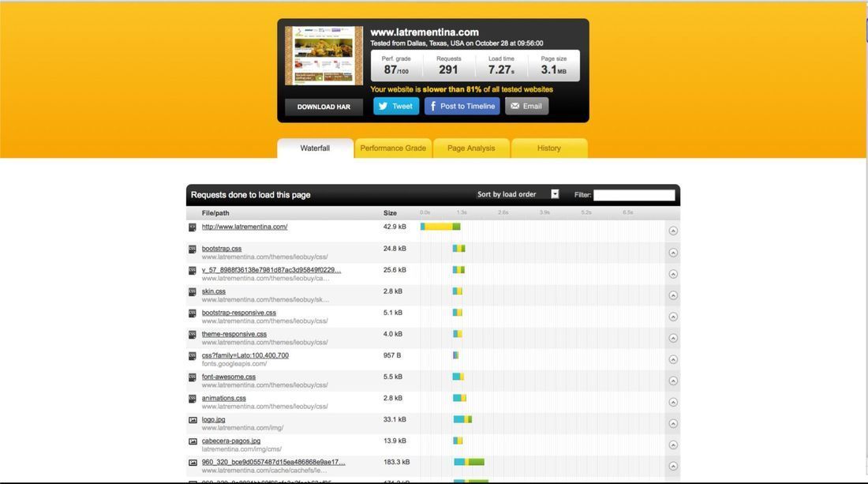
Task: Expand details for skin.css row
Action: (673, 295)
